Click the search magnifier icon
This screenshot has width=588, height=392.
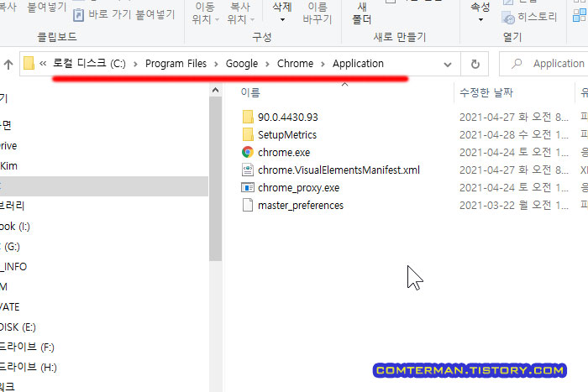(517, 63)
